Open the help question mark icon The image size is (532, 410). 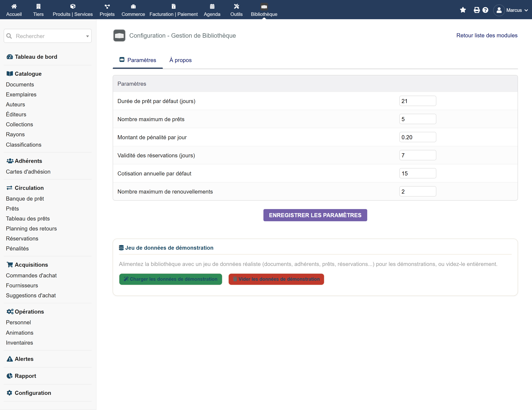click(x=485, y=10)
